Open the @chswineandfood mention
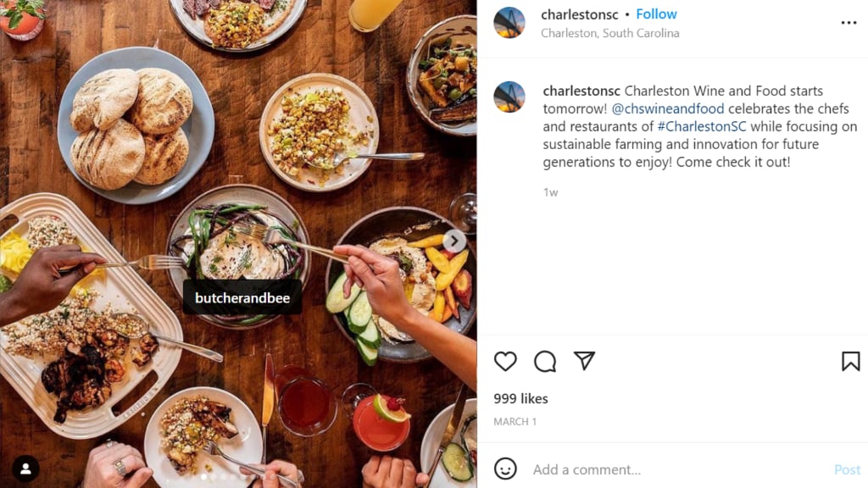 pyautogui.click(x=668, y=108)
